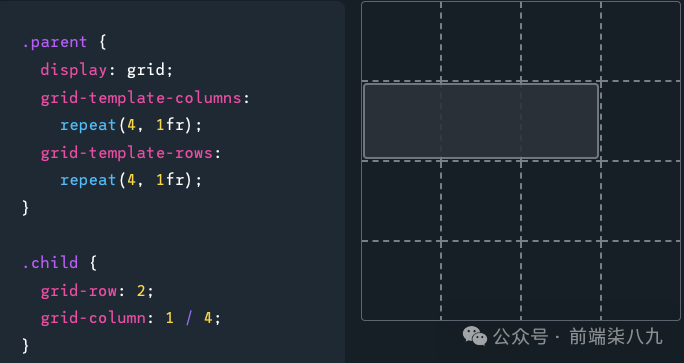684x363 pixels.
Task: Click the grid-template-rows property
Action: pos(127,153)
